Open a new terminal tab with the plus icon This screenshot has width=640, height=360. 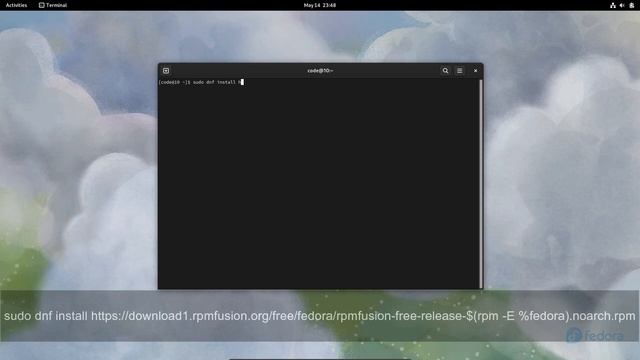(x=166, y=71)
